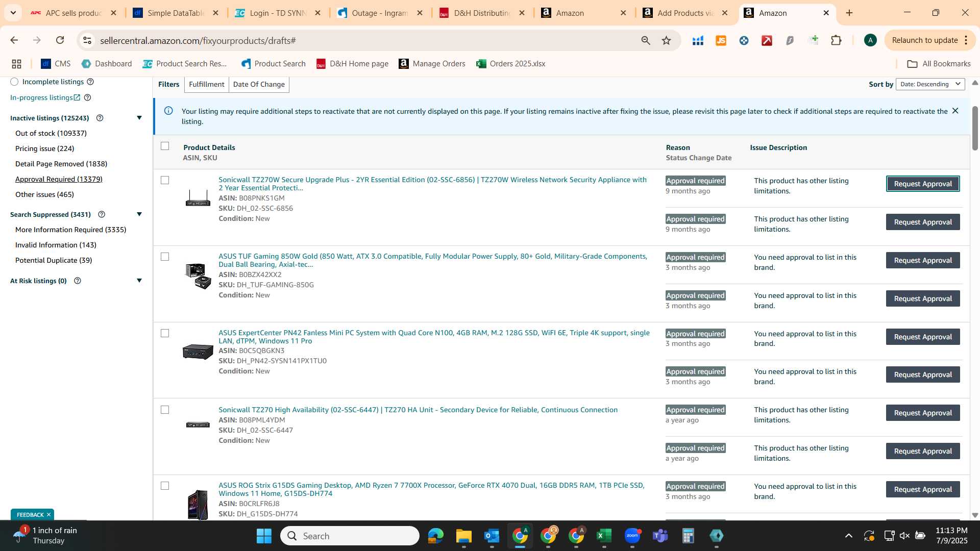The height and width of the screenshot is (551, 980).
Task: Open More Information Required (3335)
Action: pyautogui.click(x=71, y=230)
